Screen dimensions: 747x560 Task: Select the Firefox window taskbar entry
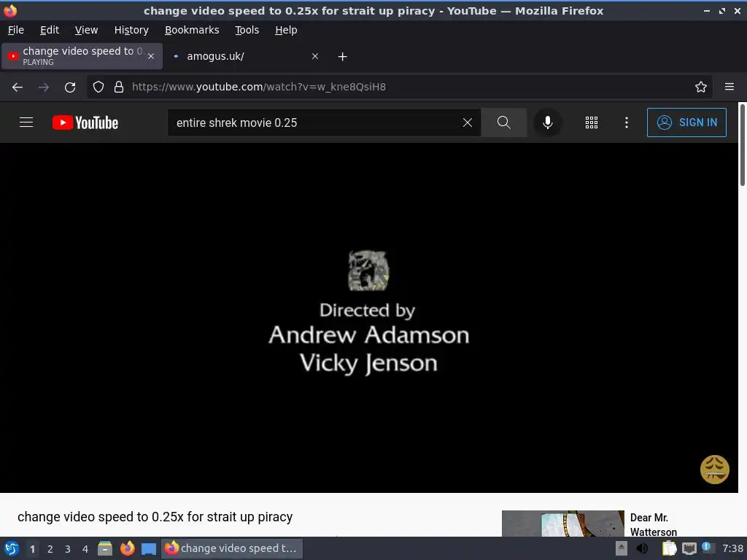pos(232,548)
